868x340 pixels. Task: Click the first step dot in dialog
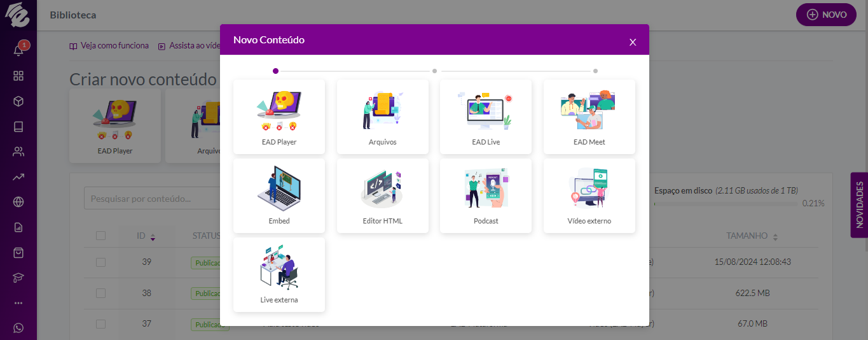click(x=275, y=71)
